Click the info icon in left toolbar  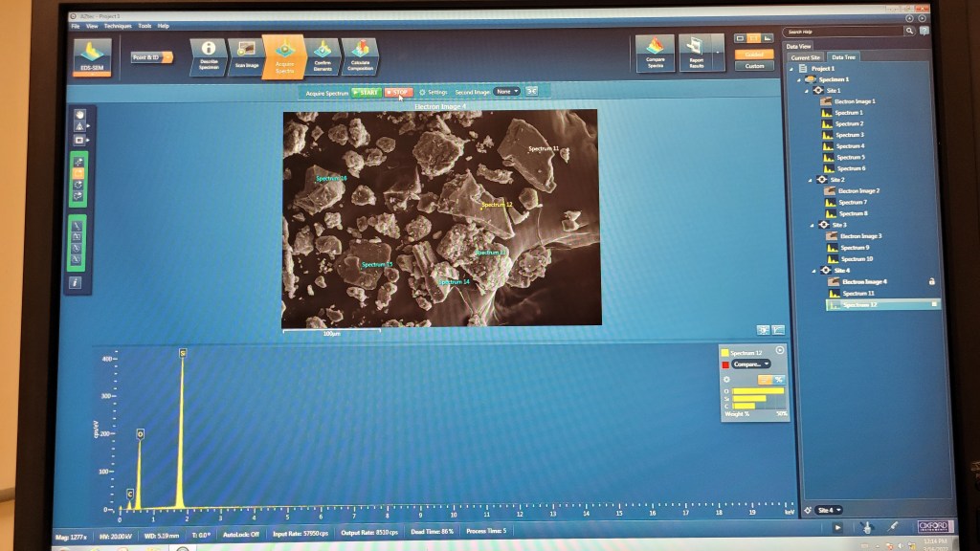[x=75, y=283]
